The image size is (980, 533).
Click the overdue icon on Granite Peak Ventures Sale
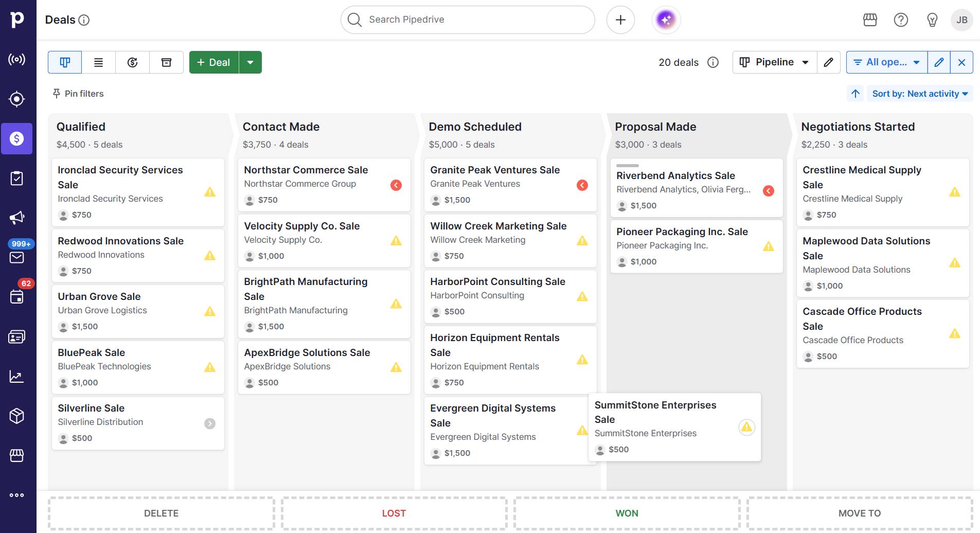582,185
